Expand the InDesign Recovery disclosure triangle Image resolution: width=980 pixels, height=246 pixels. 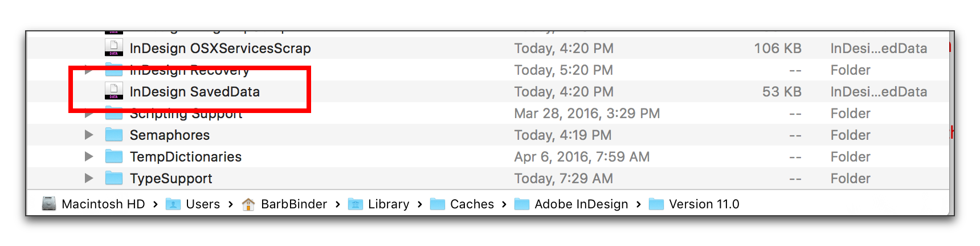[x=88, y=70]
